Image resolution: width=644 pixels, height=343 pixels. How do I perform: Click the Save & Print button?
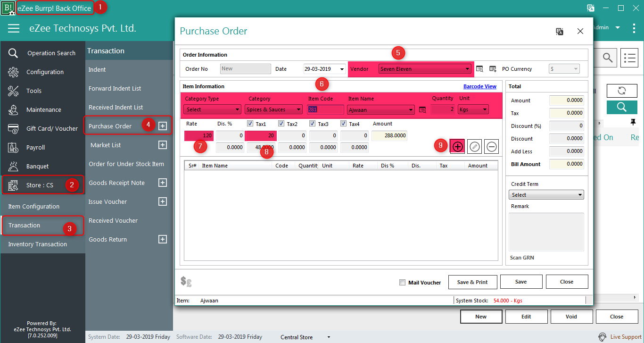(x=472, y=282)
